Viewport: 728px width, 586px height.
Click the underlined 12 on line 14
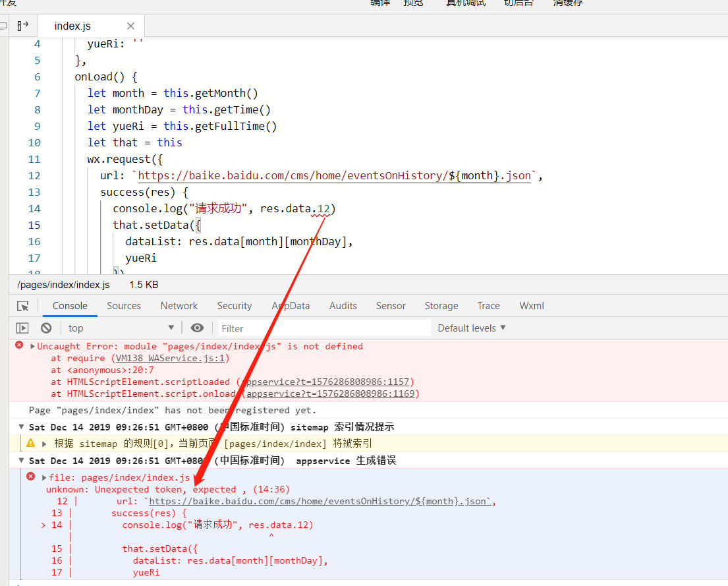click(323, 209)
